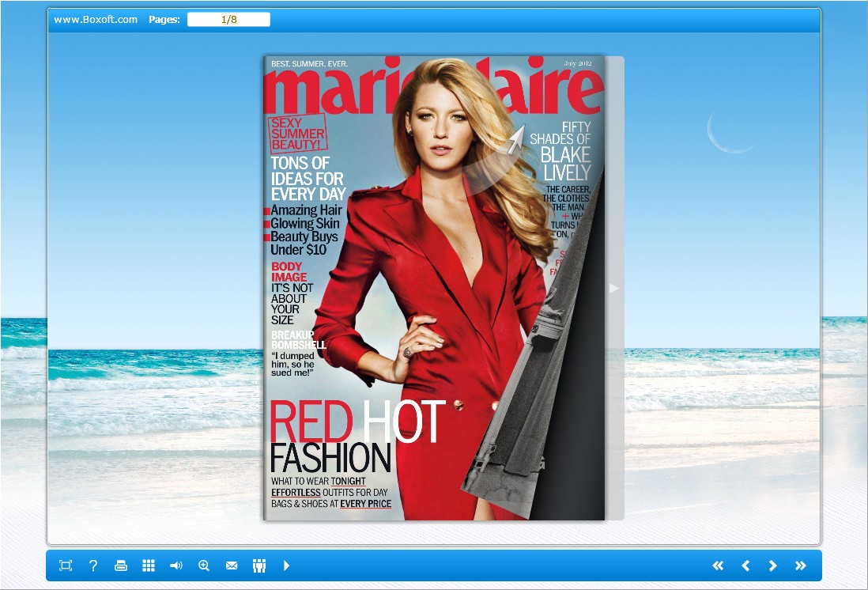Click the side arrow next to magazine

pyautogui.click(x=614, y=288)
